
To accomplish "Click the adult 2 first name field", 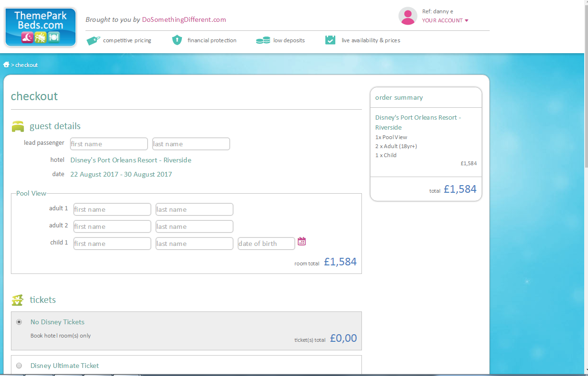I will click(112, 226).
